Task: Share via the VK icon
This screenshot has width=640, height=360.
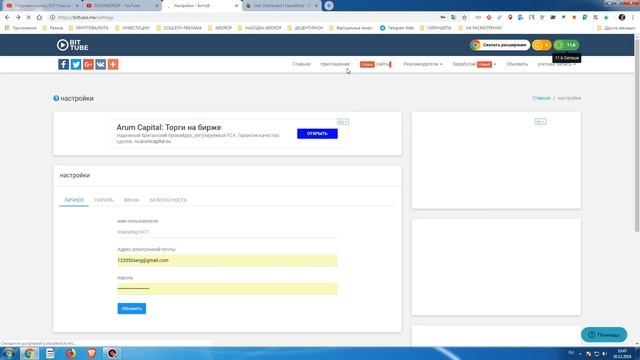Action: click(x=100, y=64)
